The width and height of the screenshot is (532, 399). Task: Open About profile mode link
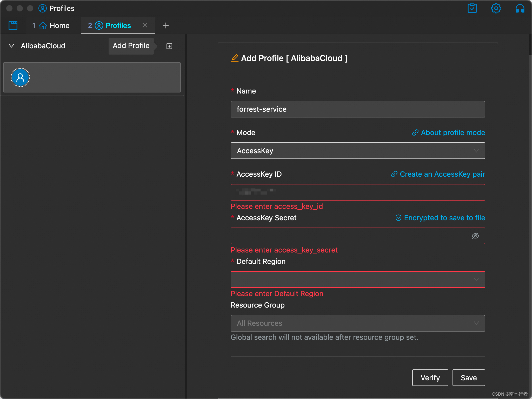point(448,132)
